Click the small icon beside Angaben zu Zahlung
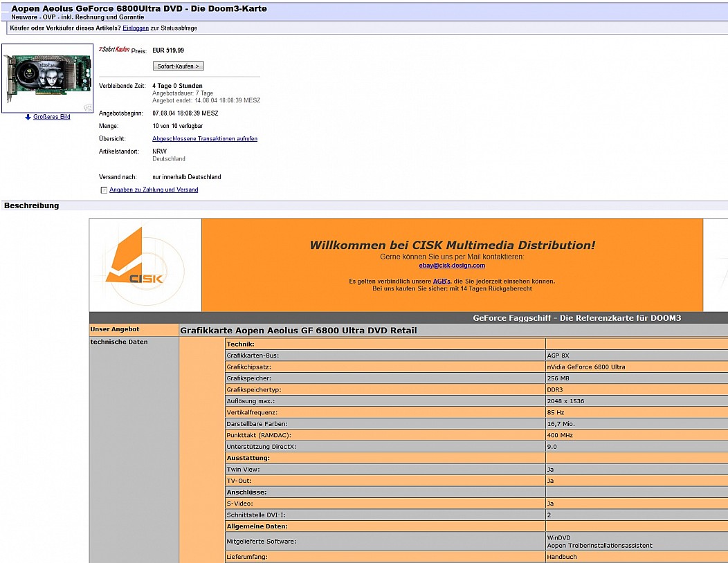 [x=104, y=190]
